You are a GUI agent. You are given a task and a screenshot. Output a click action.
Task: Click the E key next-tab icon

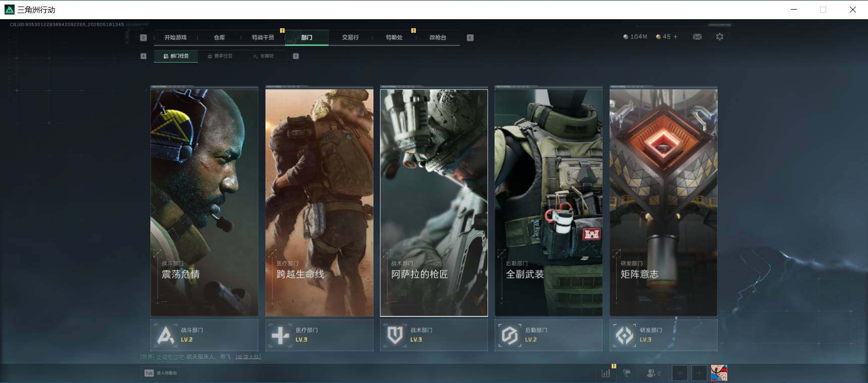[470, 37]
